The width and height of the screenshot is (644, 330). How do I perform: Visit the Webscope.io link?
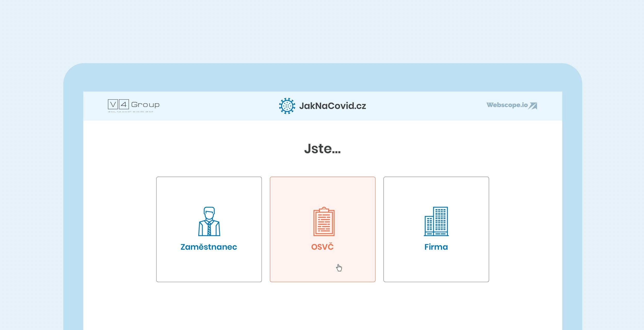pos(512,105)
